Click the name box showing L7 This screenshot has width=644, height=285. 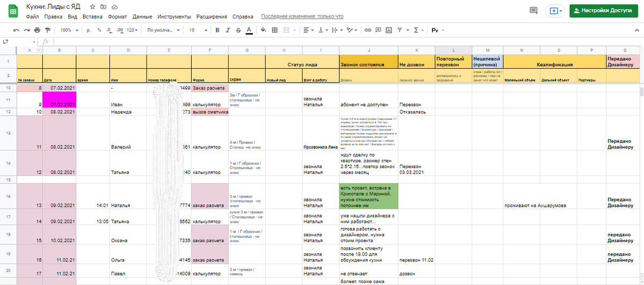19,41
